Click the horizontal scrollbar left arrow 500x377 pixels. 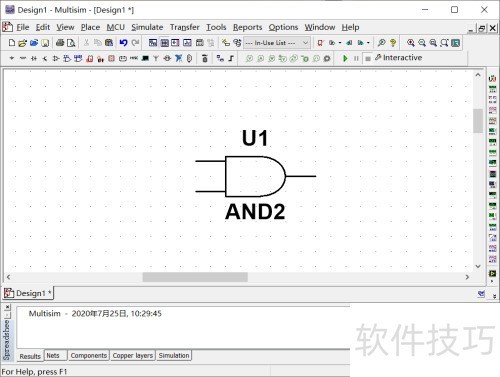click(8, 277)
